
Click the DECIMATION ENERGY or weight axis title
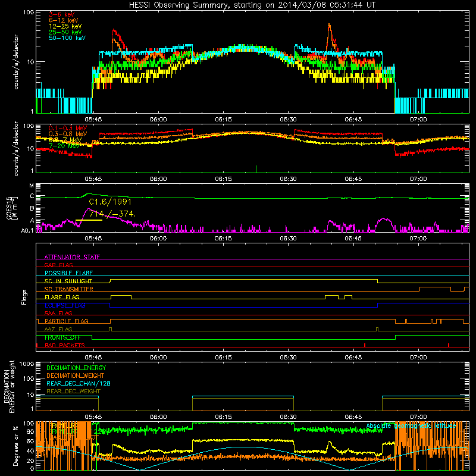(x=9, y=386)
